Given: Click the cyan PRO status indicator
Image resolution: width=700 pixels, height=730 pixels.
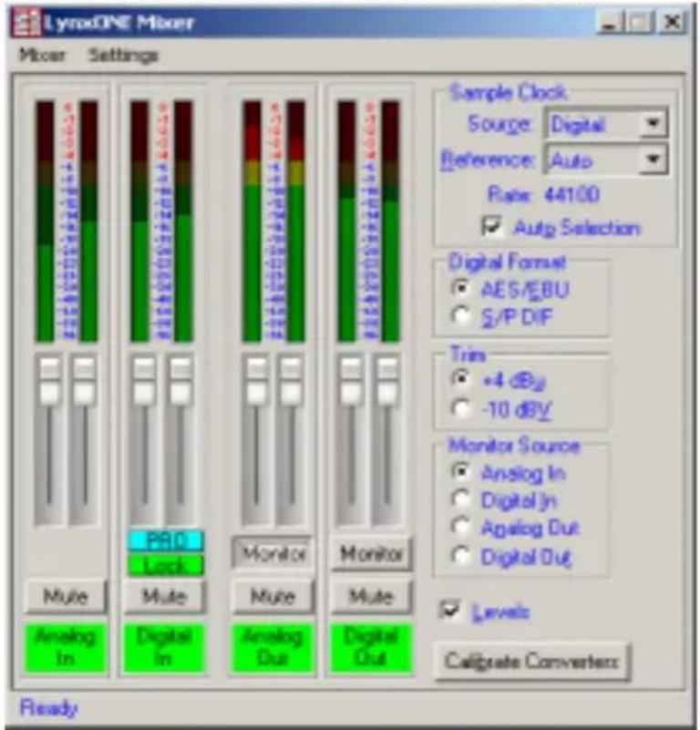Looking at the screenshot, I should 165,540.
